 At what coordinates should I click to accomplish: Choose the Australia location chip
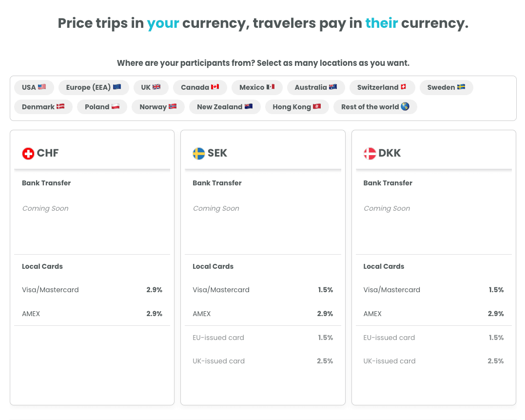315,87
